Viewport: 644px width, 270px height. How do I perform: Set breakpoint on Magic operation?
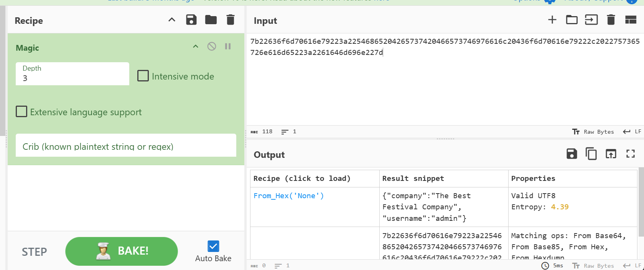pos(228,46)
